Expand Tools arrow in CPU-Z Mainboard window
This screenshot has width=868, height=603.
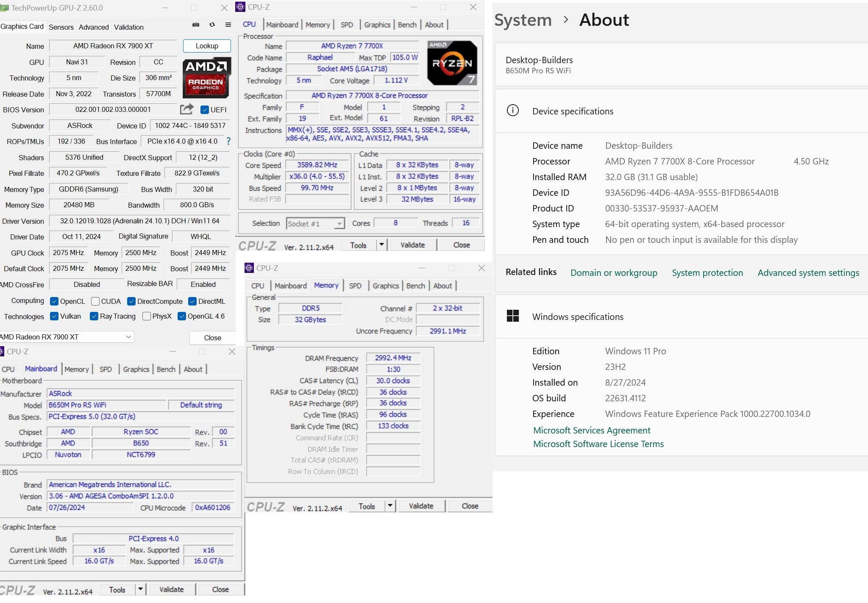(141, 589)
